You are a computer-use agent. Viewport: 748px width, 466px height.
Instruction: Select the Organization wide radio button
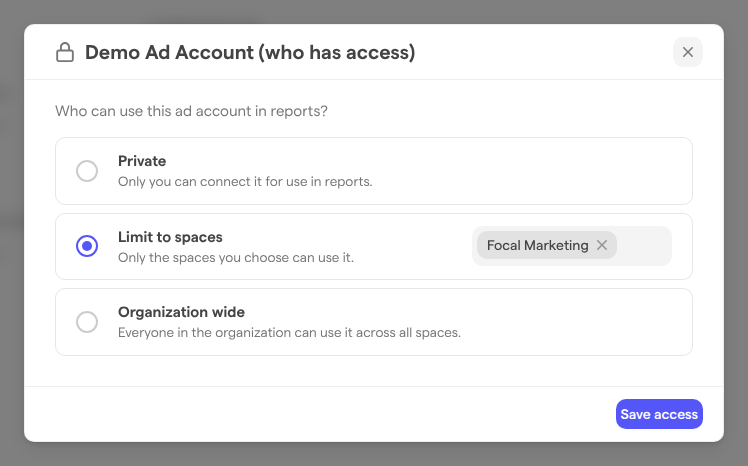[x=87, y=322]
